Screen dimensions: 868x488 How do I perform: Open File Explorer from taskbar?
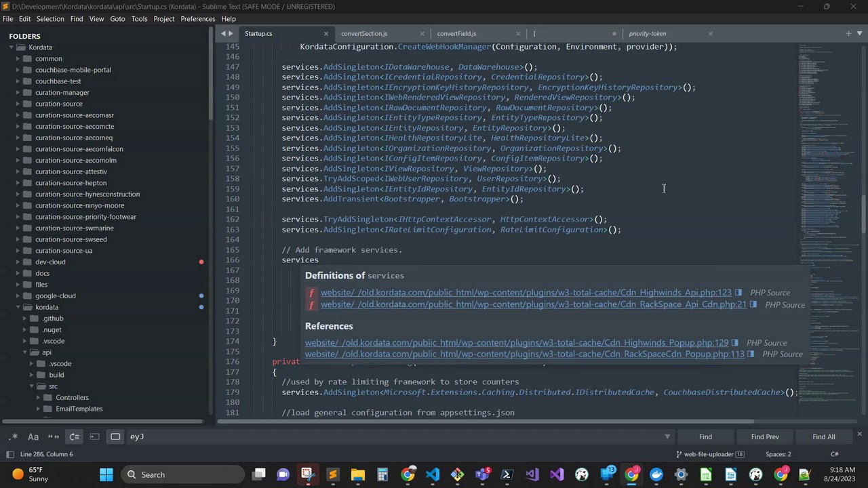[357, 474]
